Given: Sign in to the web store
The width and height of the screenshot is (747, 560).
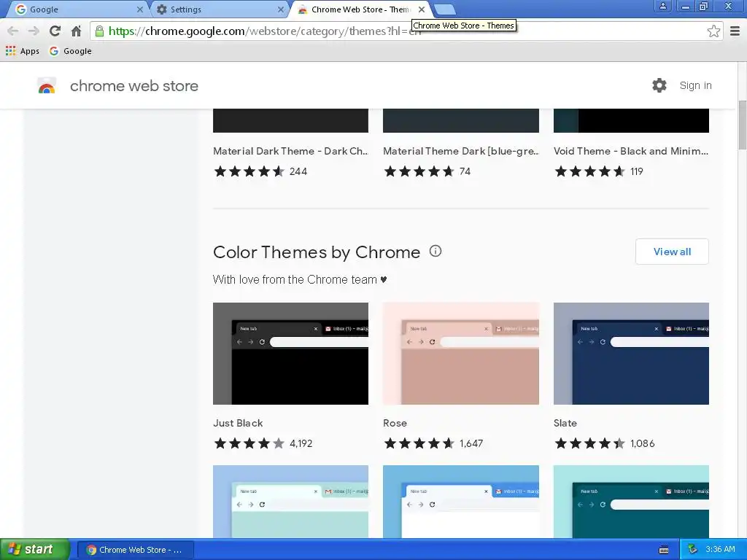Looking at the screenshot, I should click(695, 85).
